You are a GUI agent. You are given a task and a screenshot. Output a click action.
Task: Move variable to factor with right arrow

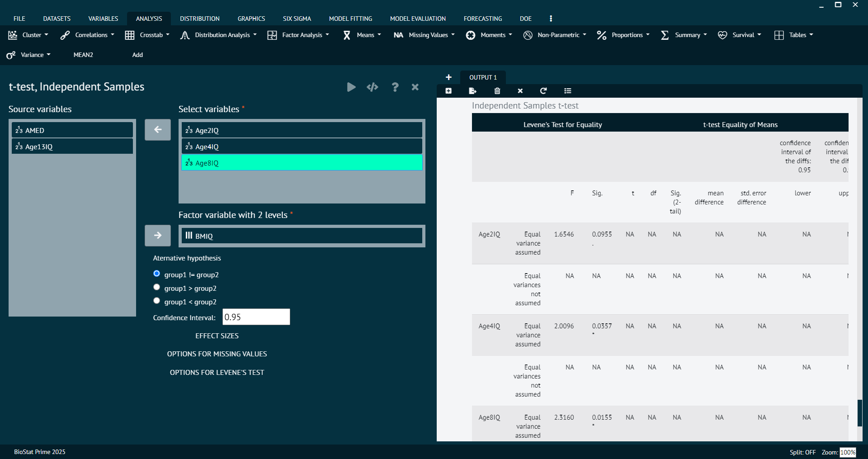pyautogui.click(x=158, y=236)
